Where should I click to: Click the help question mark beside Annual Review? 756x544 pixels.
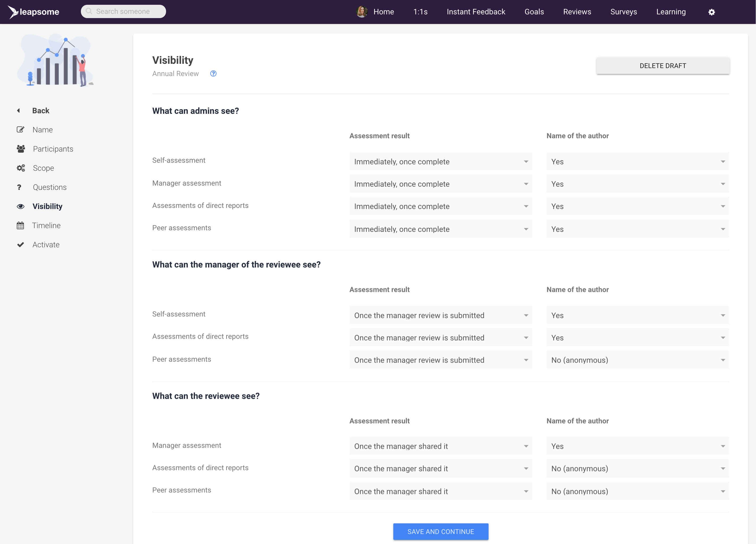point(213,74)
